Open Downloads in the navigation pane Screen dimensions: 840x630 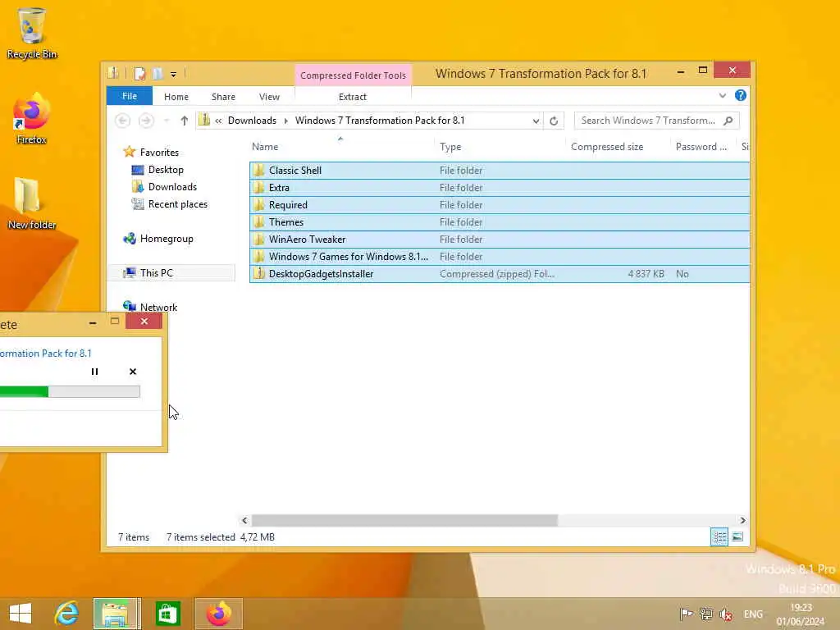point(172,187)
